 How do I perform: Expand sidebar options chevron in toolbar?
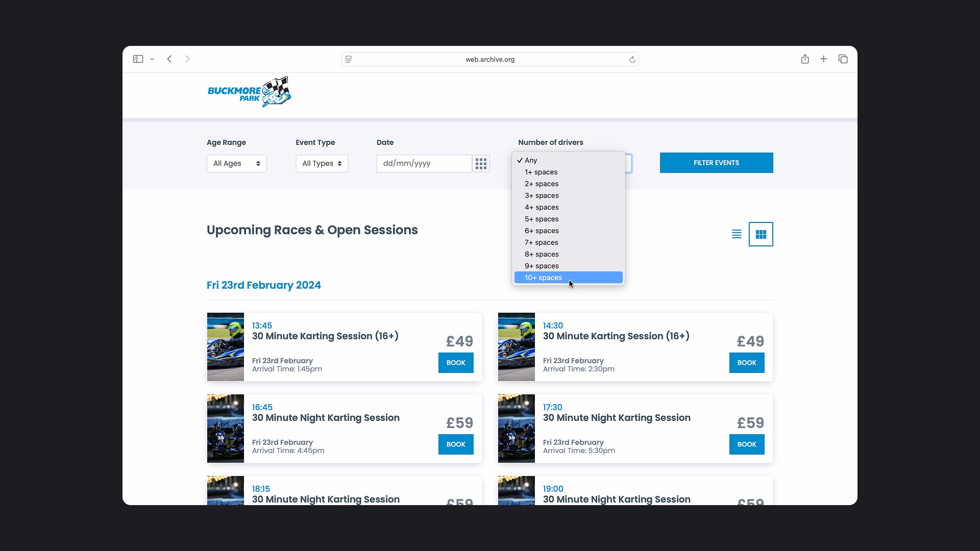[152, 59]
